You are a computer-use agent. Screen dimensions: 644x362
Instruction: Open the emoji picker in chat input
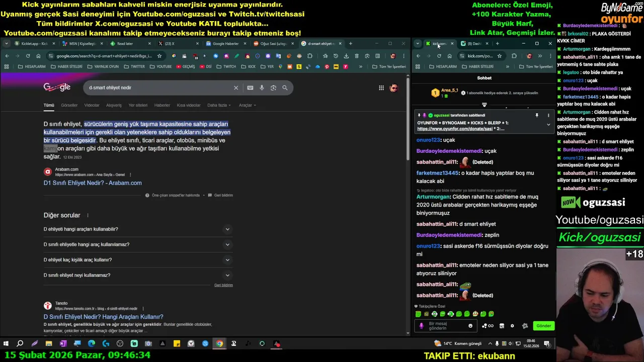(x=470, y=326)
